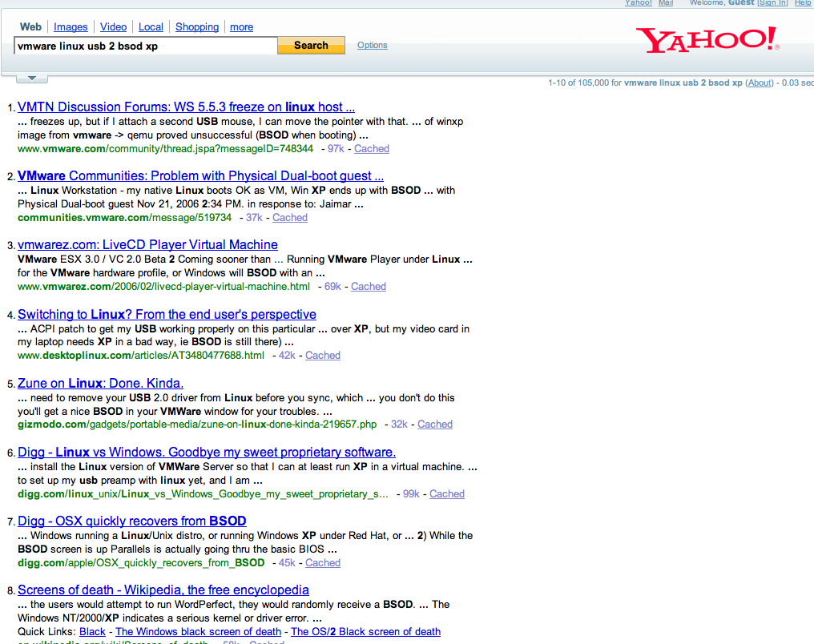The image size is (814, 644).
Task: Click the 'Quick Links:' label
Action: point(46,631)
